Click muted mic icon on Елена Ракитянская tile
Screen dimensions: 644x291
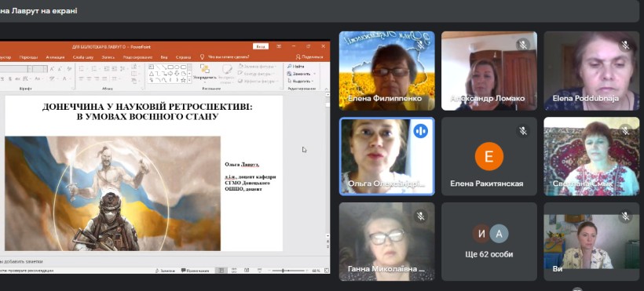[522, 131]
